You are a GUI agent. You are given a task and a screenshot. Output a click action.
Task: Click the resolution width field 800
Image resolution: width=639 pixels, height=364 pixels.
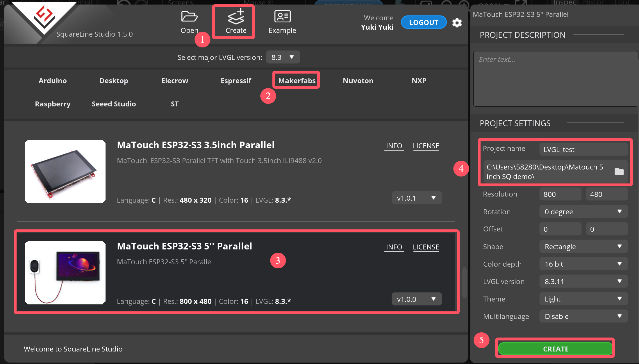click(x=560, y=194)
